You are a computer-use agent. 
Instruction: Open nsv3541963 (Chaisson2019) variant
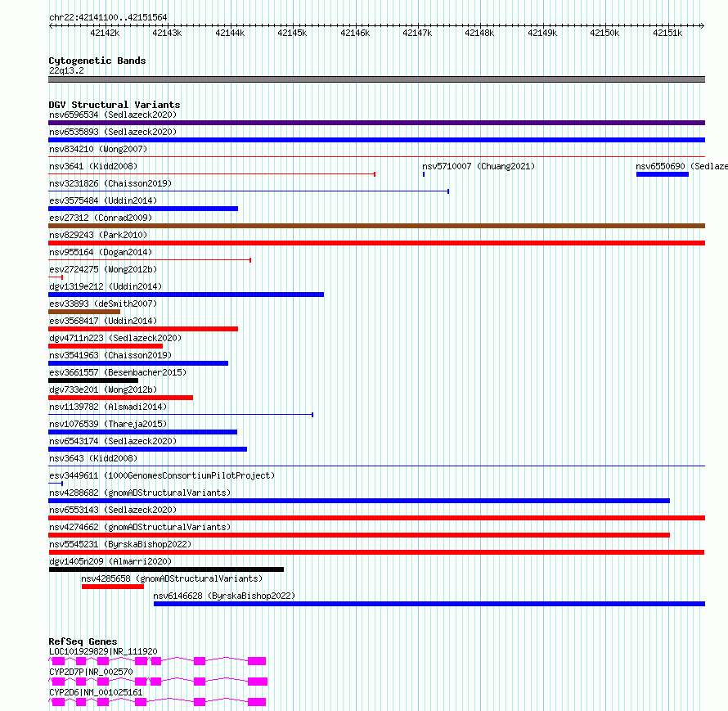click(110, 355)
